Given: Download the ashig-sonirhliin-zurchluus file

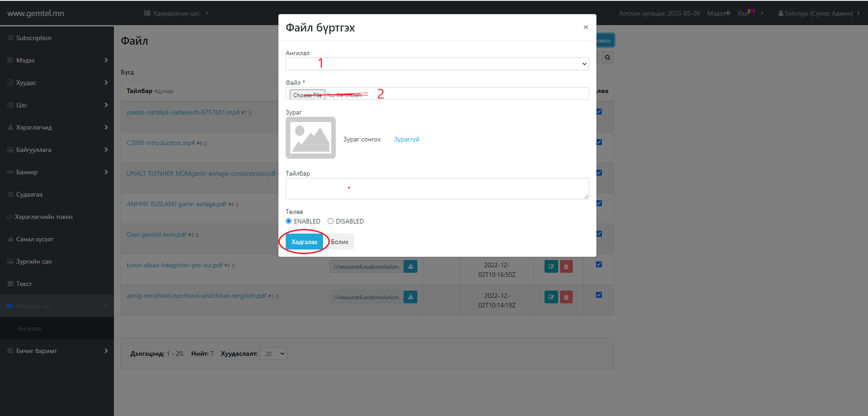Looking at the screenshot, I should 411,297.
